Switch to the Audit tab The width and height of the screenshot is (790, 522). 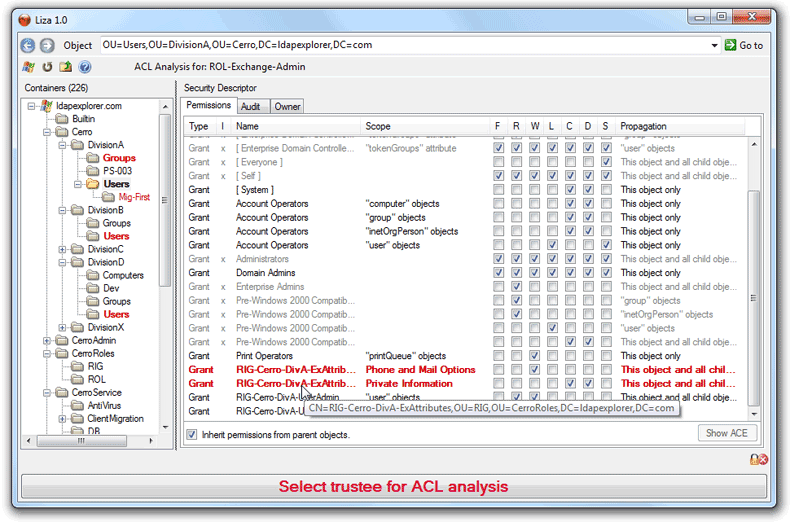251,106
